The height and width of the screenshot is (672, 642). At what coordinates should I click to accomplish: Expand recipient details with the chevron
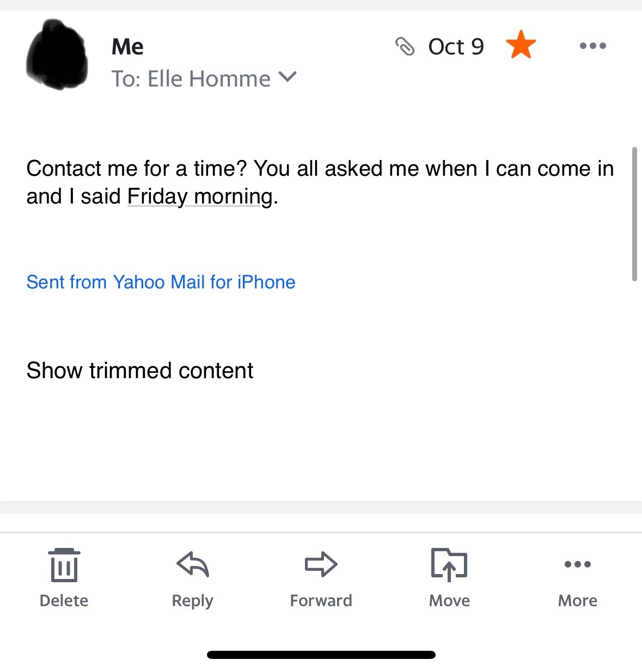(288, 78)
